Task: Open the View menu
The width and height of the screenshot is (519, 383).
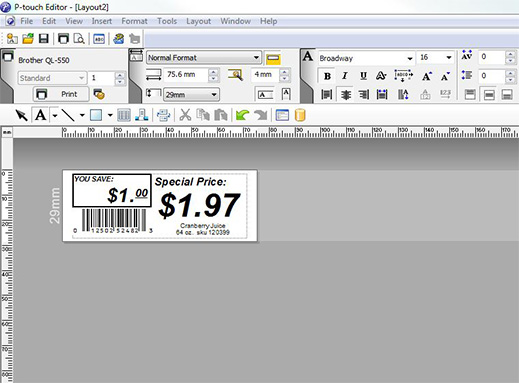Action: click(74, 21)
